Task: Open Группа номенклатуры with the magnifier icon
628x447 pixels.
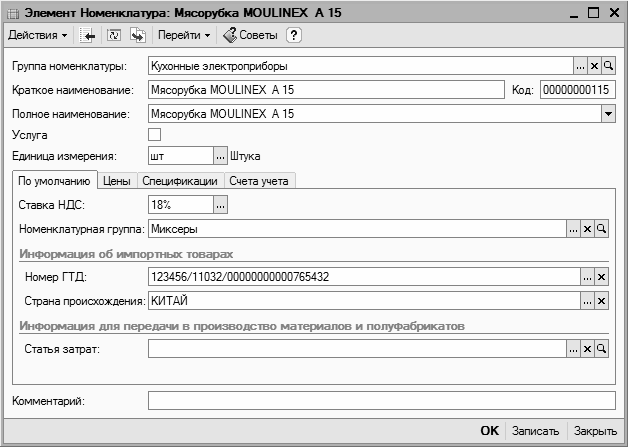Action: (x=608, y=66)
